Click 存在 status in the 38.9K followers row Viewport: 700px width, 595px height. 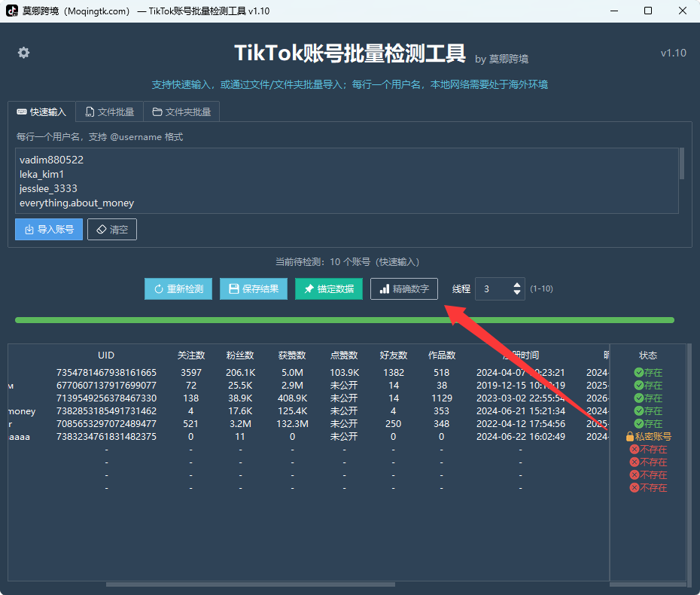(x=648, y=398)
